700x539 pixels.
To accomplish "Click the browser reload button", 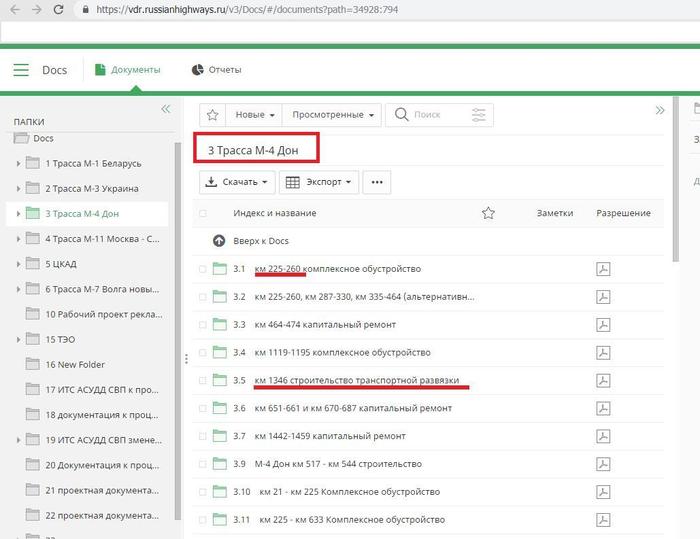I will coord(60,9).
